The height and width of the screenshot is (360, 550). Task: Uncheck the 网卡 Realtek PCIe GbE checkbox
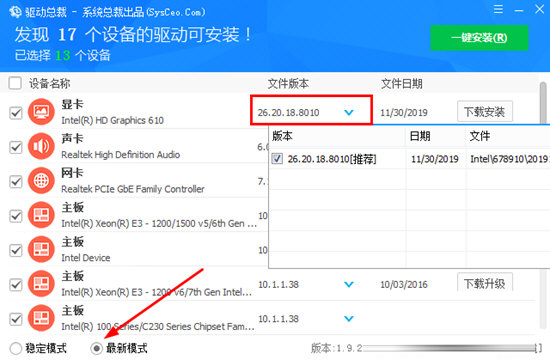16,182
